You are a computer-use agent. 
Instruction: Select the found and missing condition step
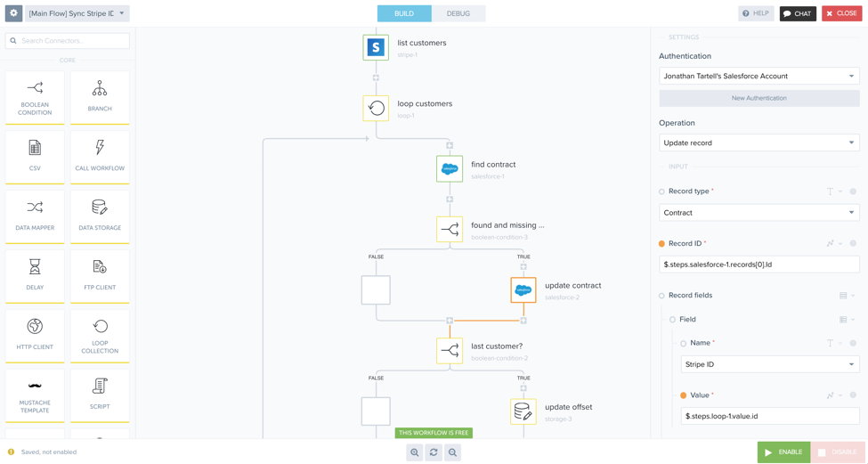450,229
